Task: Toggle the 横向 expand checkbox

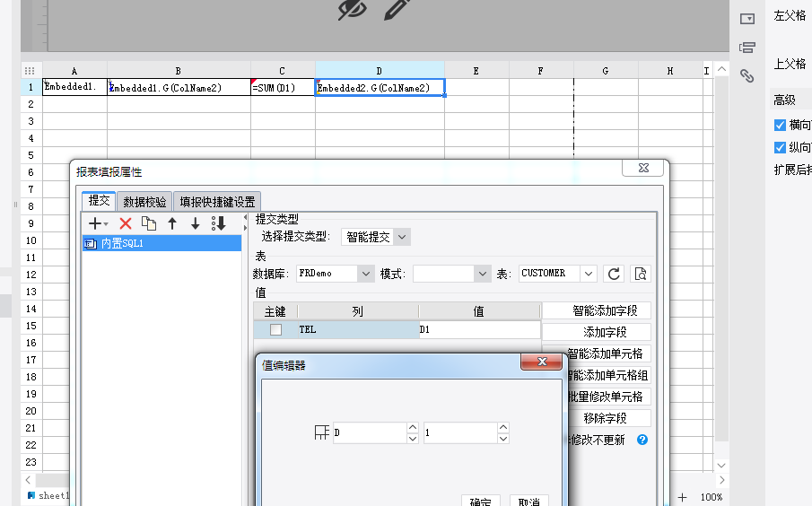Action: [780, 125]
